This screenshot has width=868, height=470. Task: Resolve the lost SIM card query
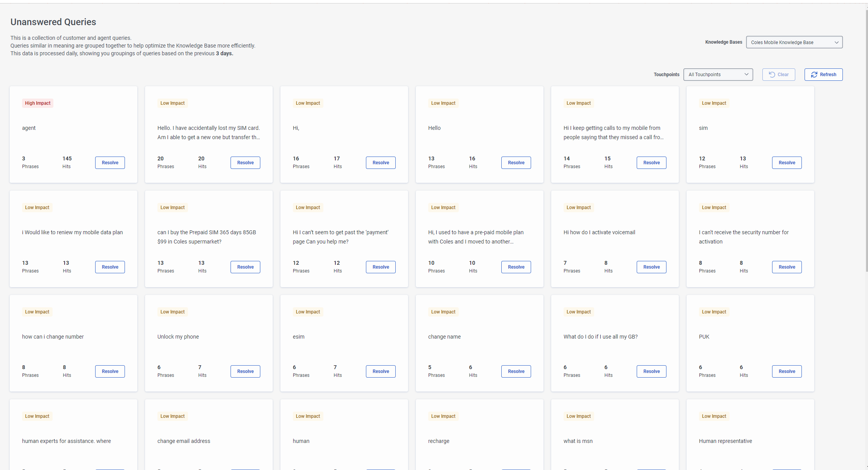click(x=245, y=163)
